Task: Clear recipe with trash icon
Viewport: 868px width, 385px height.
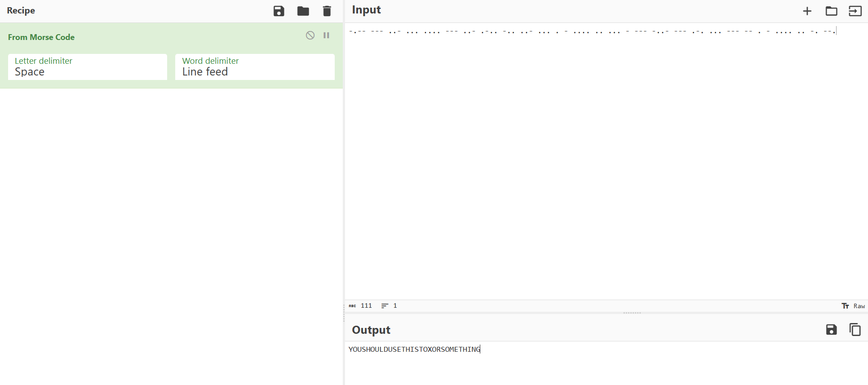Action: pyautogui.click(x=327, y=11)
